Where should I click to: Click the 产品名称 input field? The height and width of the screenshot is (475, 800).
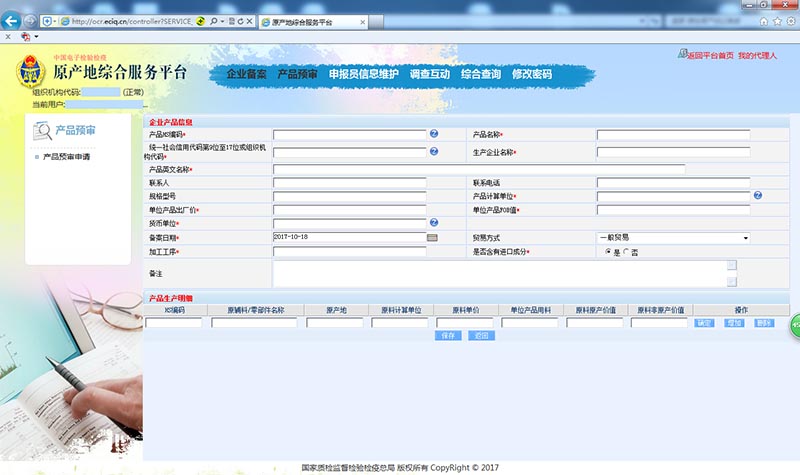[672, 135]
